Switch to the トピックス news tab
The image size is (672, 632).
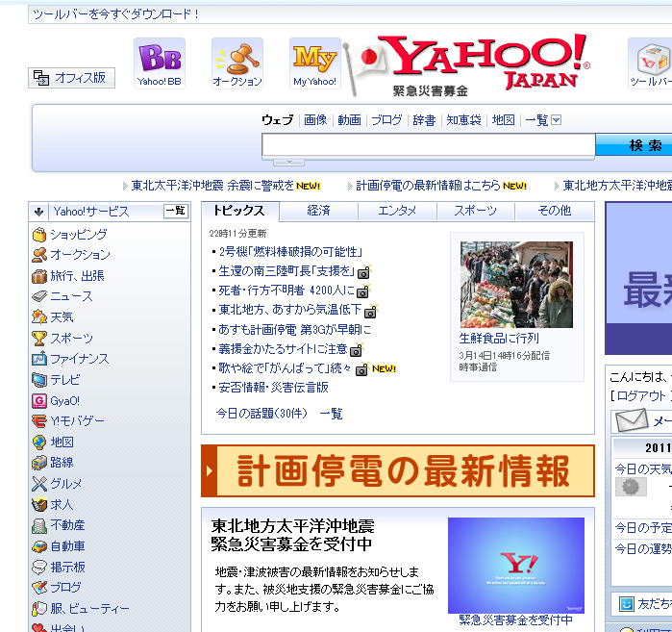(x=239, y=211)
